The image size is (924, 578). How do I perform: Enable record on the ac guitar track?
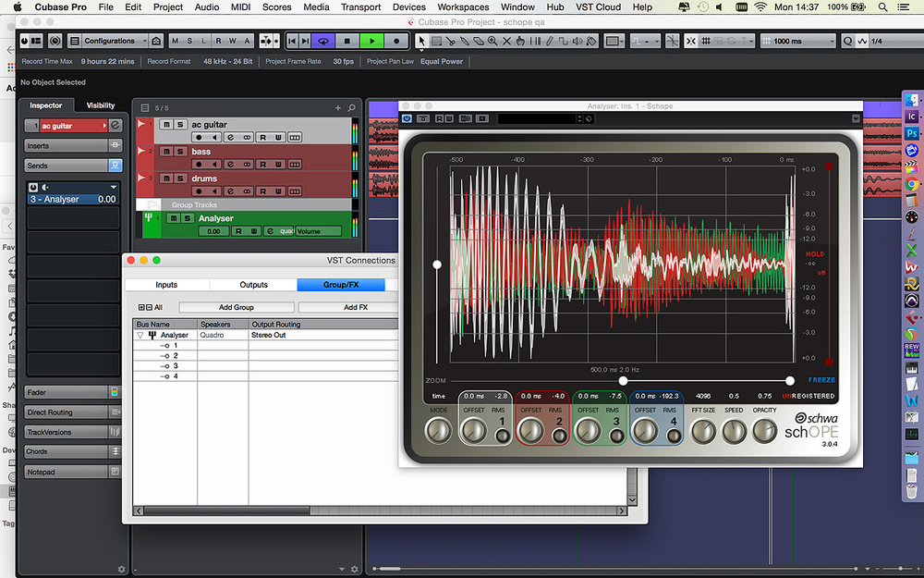coord(199,138)
